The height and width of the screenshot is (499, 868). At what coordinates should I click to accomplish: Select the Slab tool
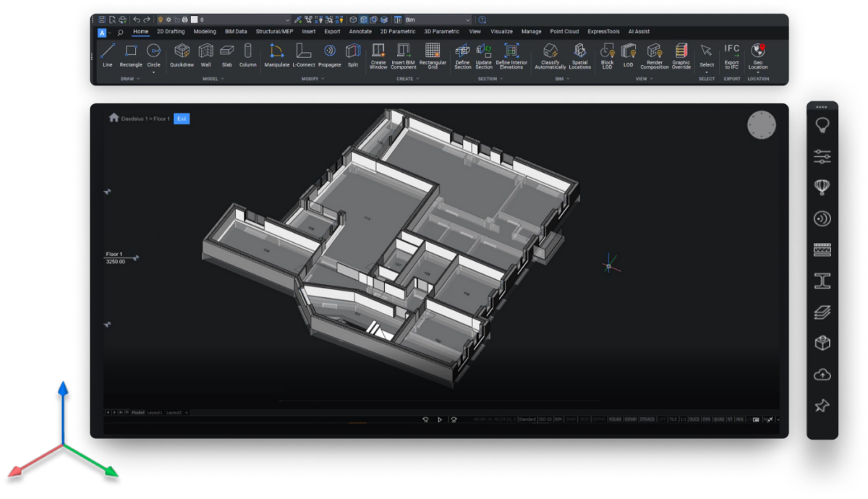coord(226,52)
